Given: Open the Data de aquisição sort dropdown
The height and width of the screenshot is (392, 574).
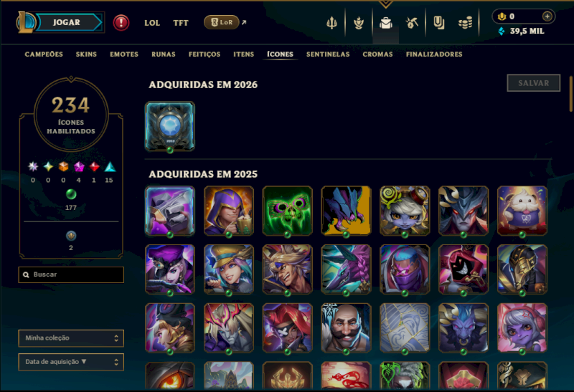Looking at the screenshot, I should click(71, 362).
